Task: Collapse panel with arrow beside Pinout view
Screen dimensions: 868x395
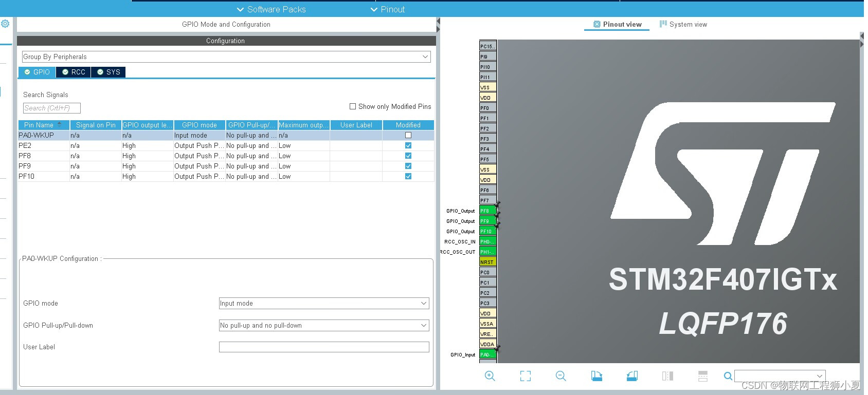Action: (438, 25)
